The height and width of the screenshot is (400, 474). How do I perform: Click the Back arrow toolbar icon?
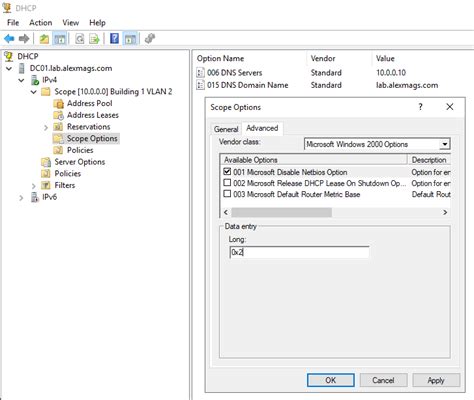click(9, 39)
